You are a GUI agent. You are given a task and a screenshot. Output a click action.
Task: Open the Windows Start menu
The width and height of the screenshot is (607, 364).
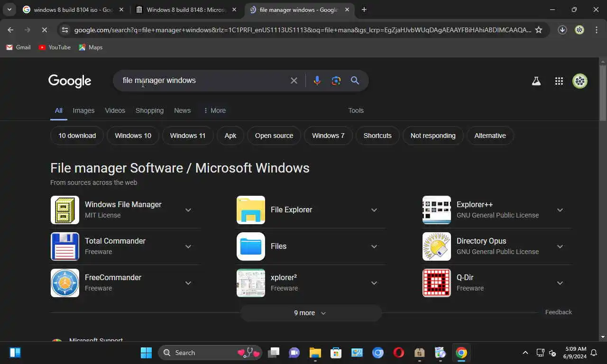pyautogui.click(x=146, y=353)
